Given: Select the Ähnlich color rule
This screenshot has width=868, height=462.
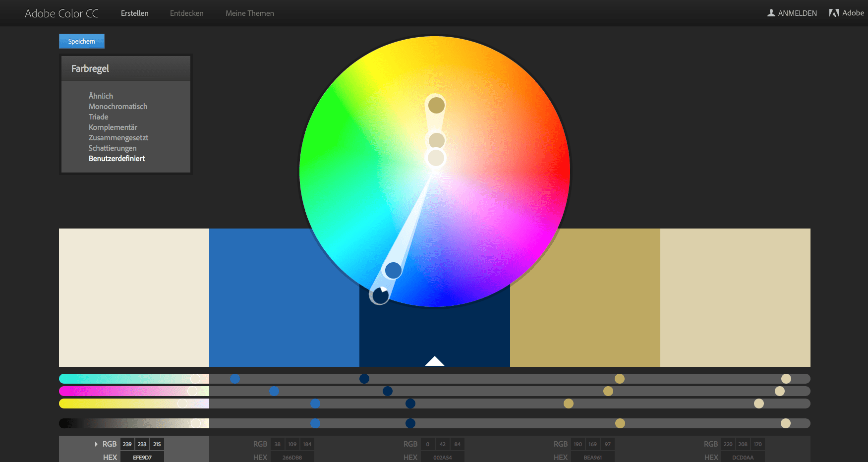Looking at the screenshot, I should coord(101,96).
